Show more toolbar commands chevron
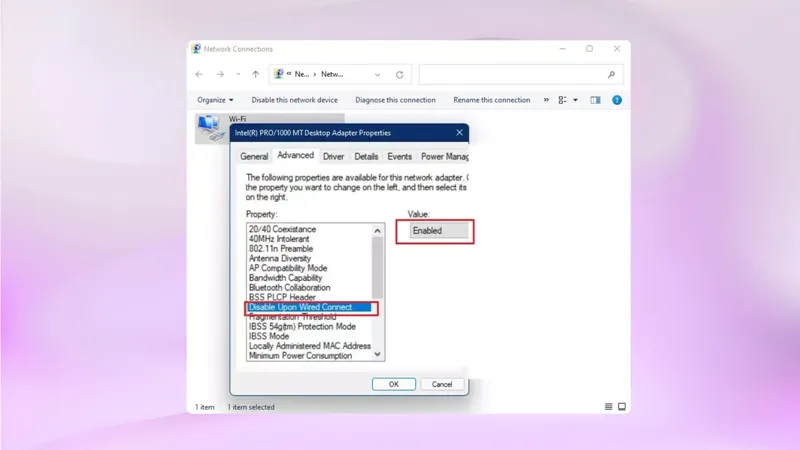800x450 pixels. click(x=546, y=100)
